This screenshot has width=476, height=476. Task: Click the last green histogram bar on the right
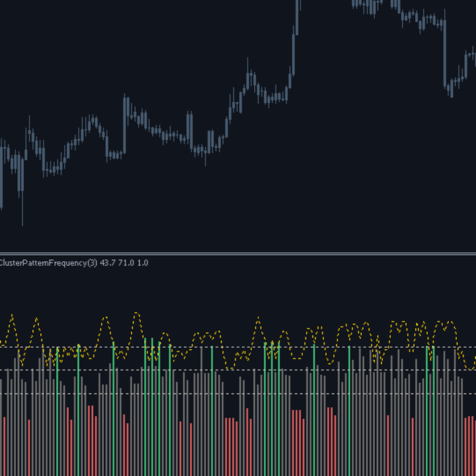pyautogui.click(x=434, y=411)
